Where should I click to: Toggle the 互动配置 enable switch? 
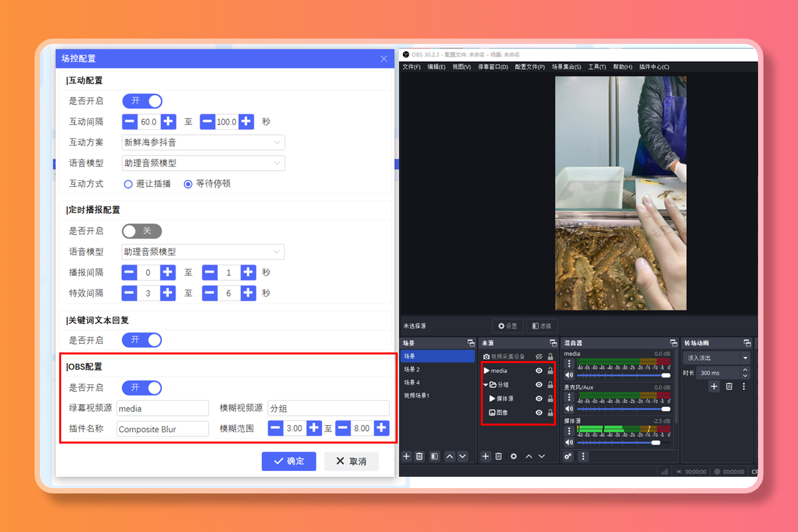(142, 101)
